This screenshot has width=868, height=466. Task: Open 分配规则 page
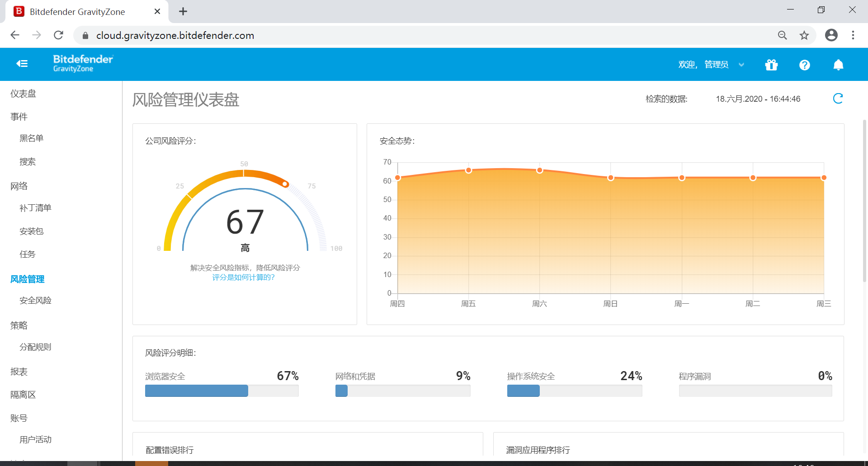pos(36,347)
